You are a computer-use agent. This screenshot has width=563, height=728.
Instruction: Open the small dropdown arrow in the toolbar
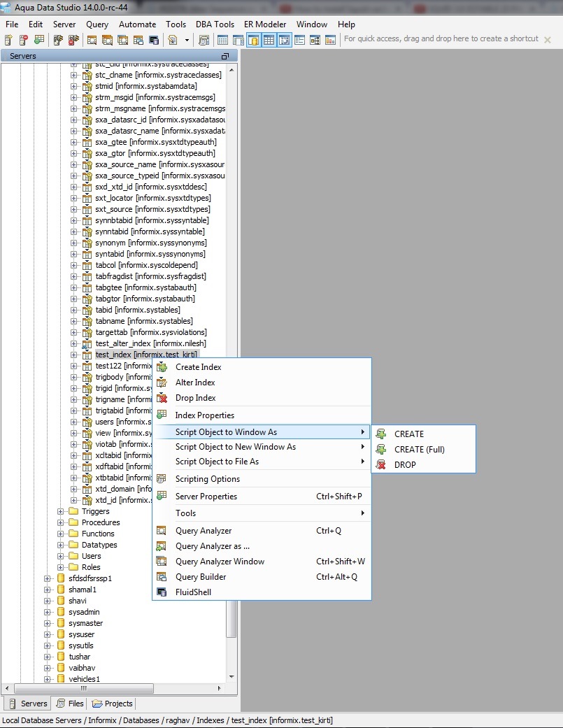[x=187, y=41]
